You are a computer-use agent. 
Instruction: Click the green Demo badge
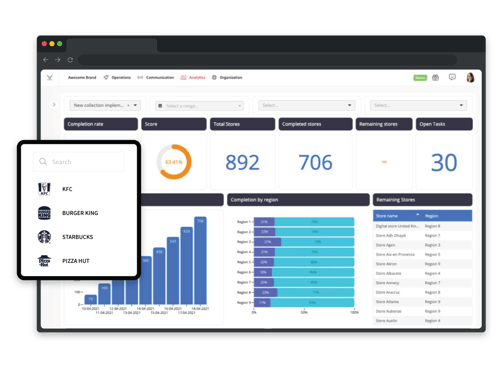[420, 78]
